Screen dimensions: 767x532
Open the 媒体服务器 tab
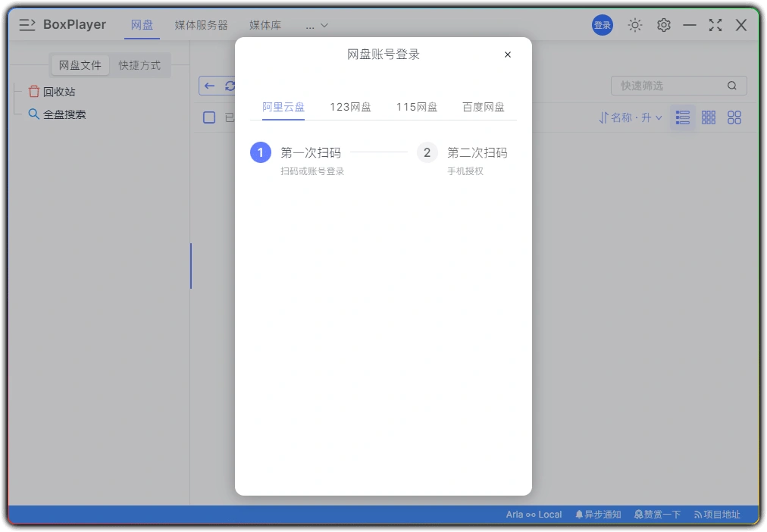201,25
